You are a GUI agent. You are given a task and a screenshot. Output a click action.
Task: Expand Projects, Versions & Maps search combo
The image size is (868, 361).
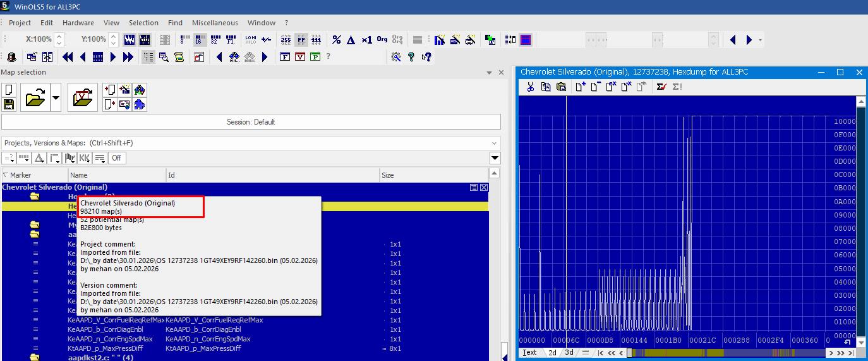pyautogui.click(x=494, y=143)
